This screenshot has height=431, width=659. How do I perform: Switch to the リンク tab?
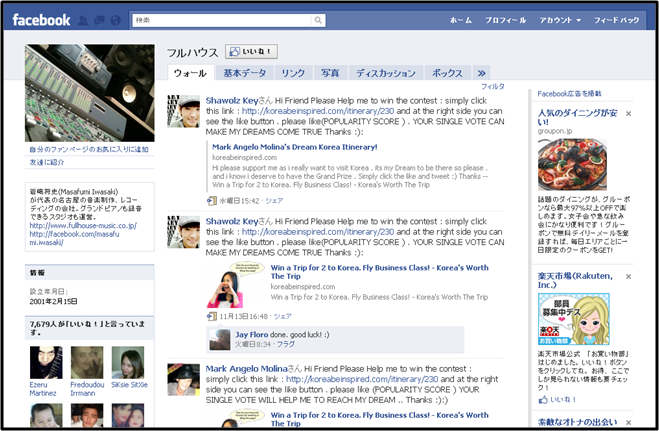[x=293, y=73]
